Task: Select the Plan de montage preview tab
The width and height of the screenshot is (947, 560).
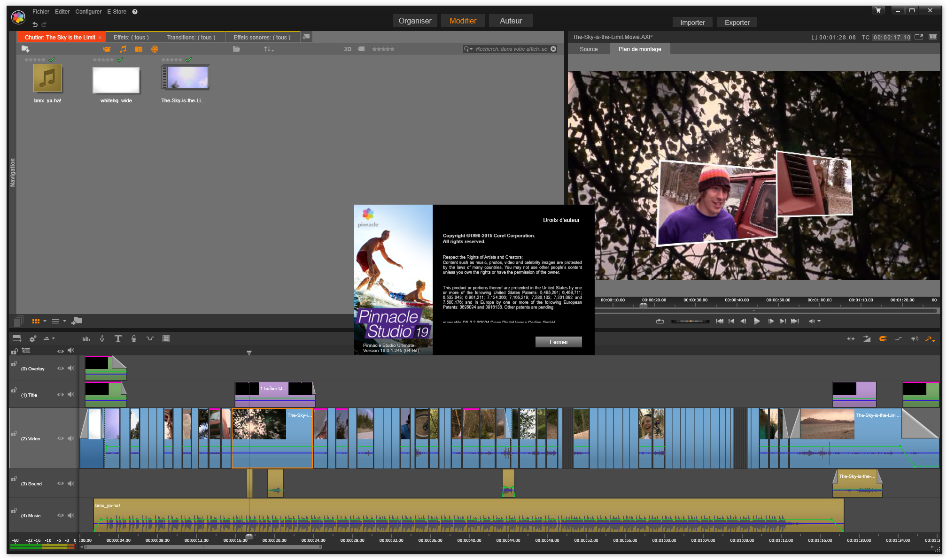Action: tap(639, 49)
